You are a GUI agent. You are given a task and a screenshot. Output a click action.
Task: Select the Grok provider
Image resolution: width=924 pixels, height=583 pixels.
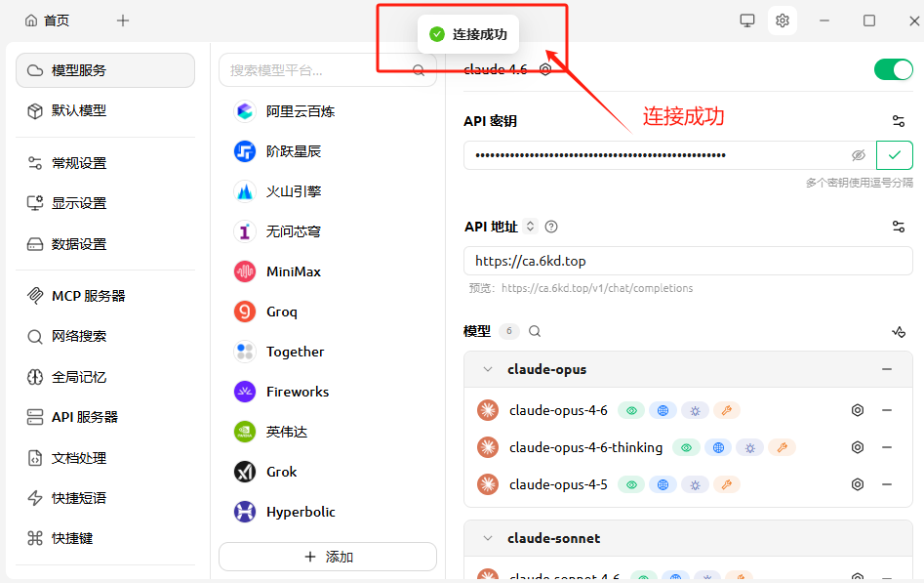328,472
